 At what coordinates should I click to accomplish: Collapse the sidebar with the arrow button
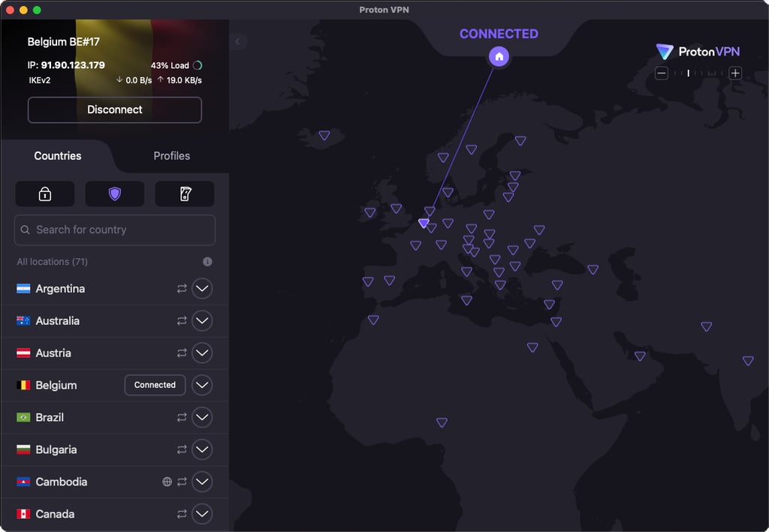click(x=238, y=41)
